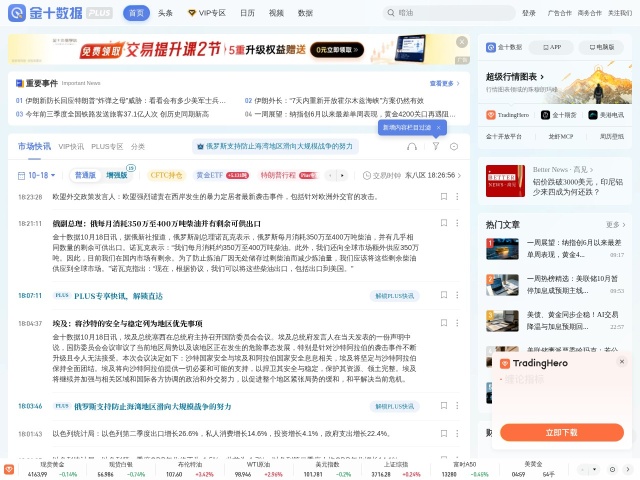Switch to the VIP快讯 tab
Viewport: 640px width, 480px height.
(71, 147)
